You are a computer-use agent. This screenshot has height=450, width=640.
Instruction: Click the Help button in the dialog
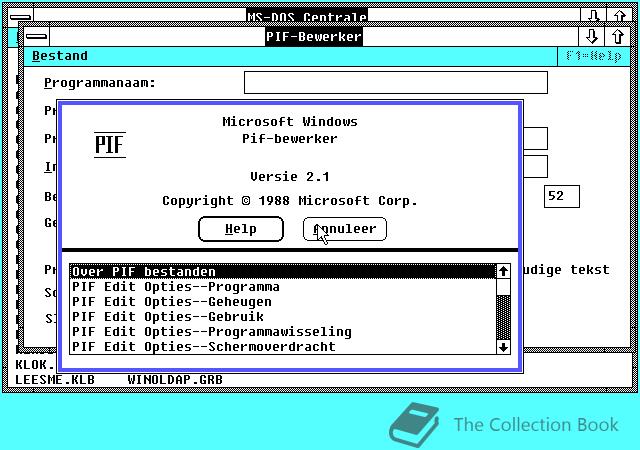pyautogui.click(x=241, y=229)
